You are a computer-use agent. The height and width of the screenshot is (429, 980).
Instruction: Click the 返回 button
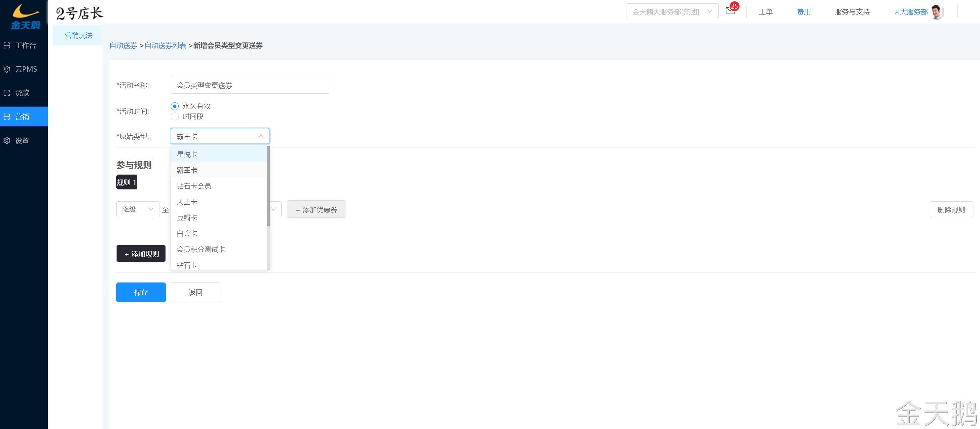[195, 292]
